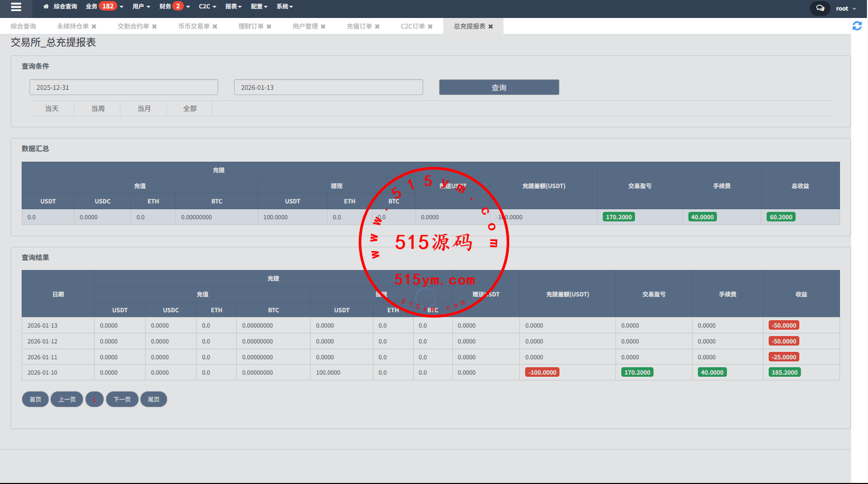868x484 pixels.
Task: Click the start date field 2025-12-31
Action: pos(124,88)
